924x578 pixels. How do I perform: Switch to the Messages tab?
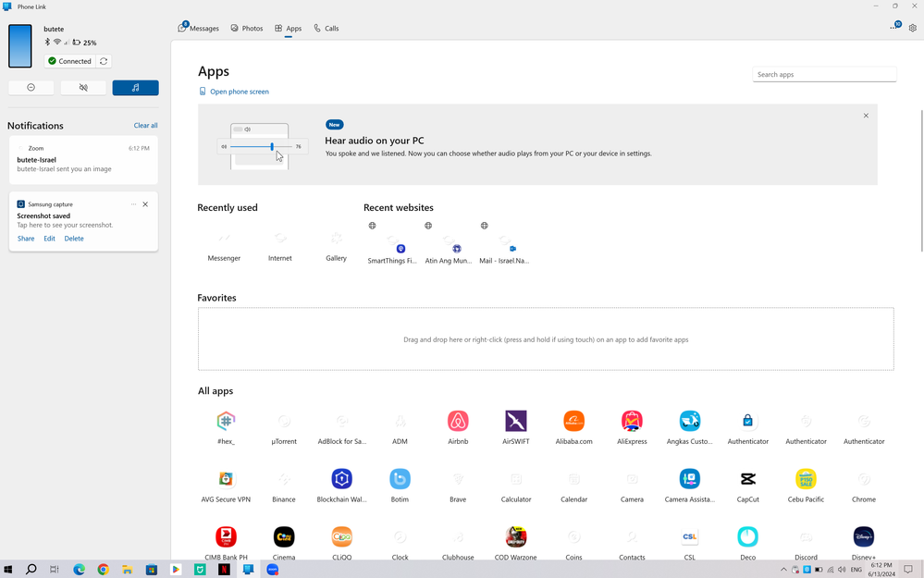pyautogui.click(x=199, y=29)
